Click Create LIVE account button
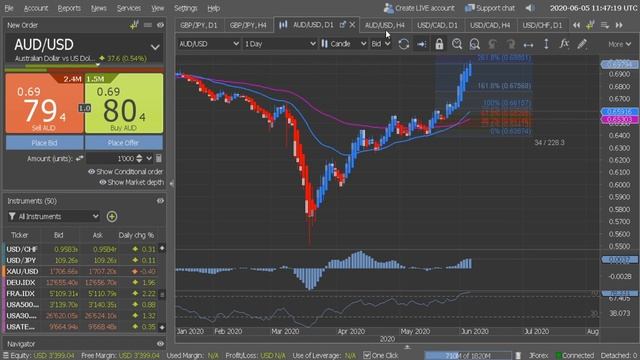Image resolution: width=640 pixels, height=360 pixels. point(419,8)
